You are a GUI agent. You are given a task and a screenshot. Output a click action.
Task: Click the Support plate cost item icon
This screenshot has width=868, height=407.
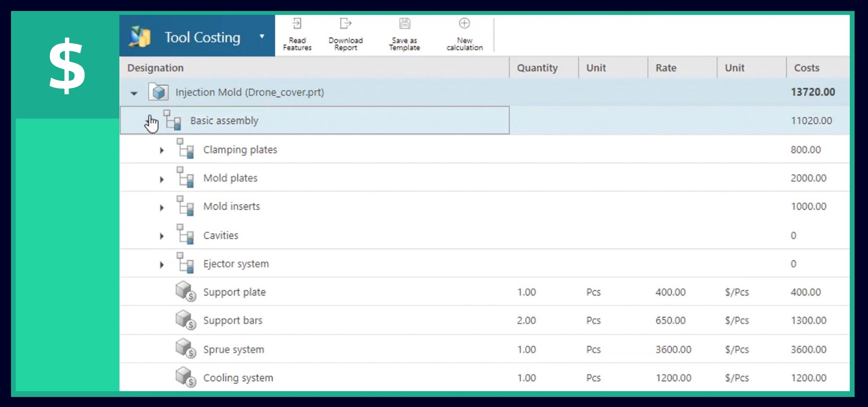tap(185, 291)
